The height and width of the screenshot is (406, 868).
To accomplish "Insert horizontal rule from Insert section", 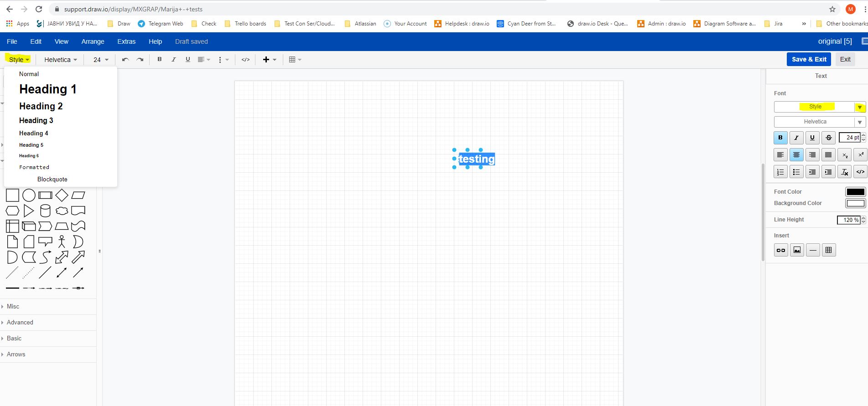I will click(x=813, y=250).
